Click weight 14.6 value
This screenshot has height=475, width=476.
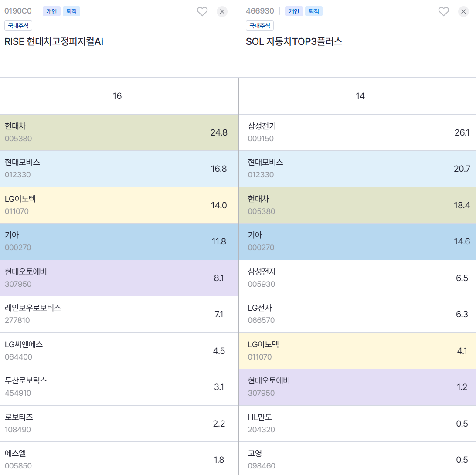coord(462,241)
